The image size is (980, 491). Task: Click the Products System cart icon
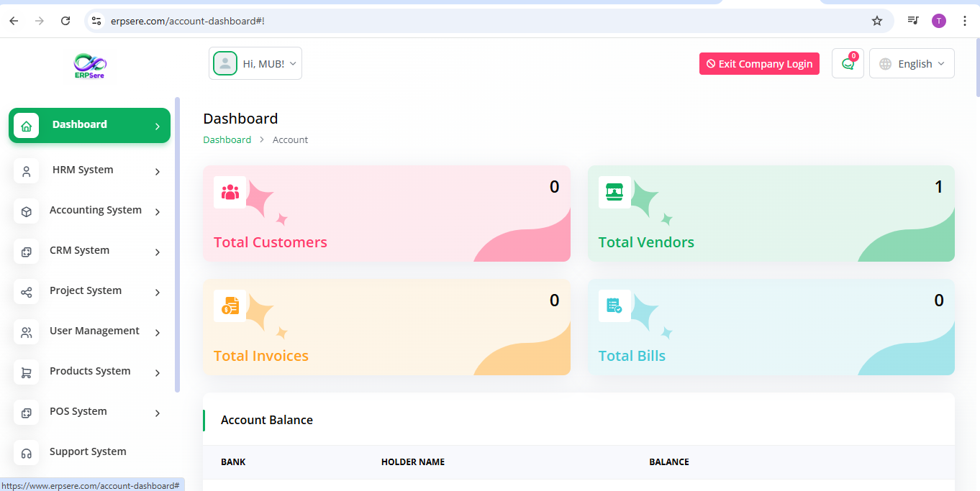[27, 372]
